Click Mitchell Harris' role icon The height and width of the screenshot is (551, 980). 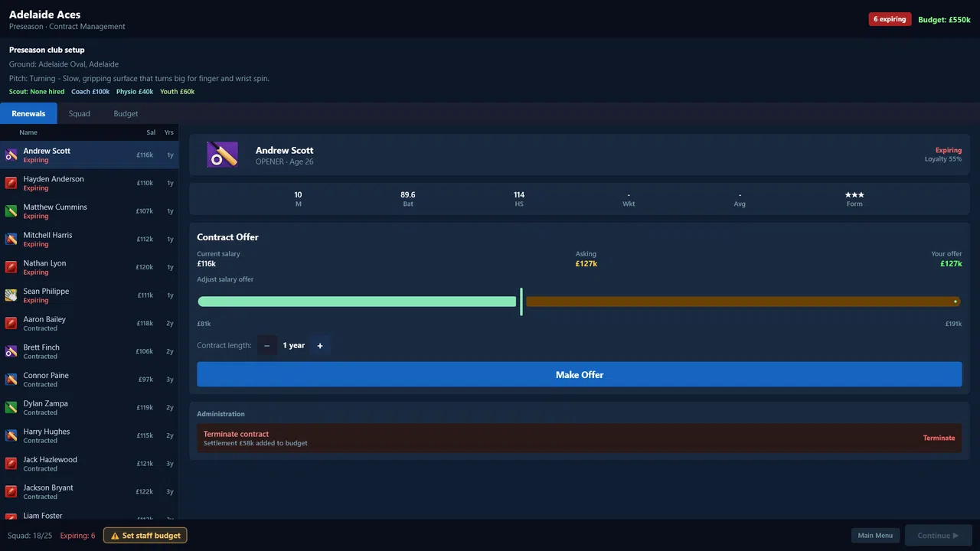click(11, 239)
